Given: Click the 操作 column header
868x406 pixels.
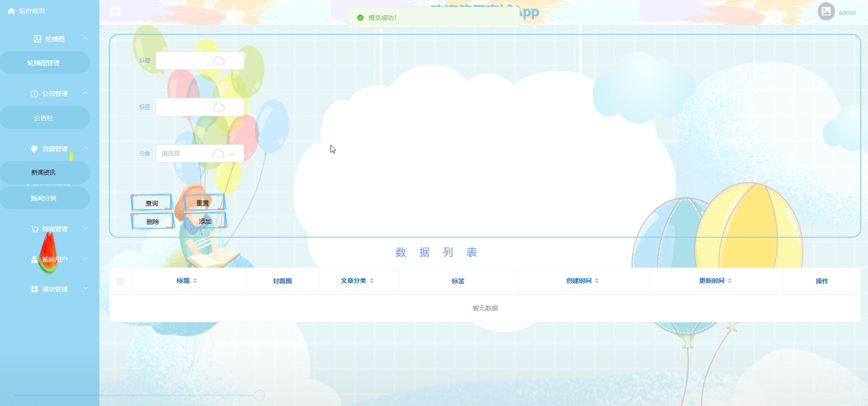Looking at the screenshot, I should (822, 281).
